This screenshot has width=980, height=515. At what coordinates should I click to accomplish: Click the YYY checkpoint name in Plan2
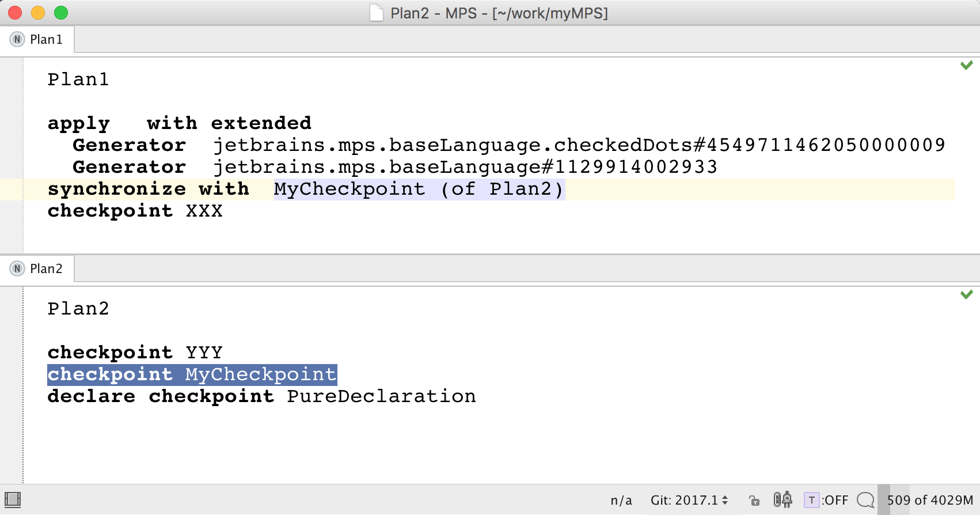(204, 352)
